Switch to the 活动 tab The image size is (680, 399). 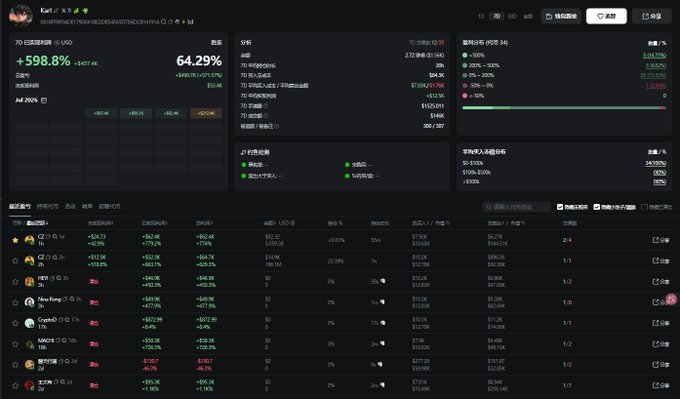pos(70,206)
